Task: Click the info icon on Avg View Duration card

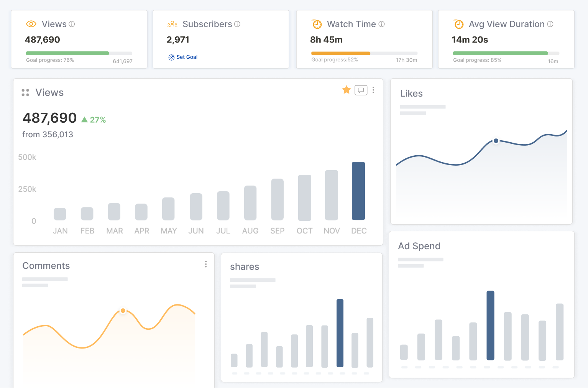Action: 551,24
